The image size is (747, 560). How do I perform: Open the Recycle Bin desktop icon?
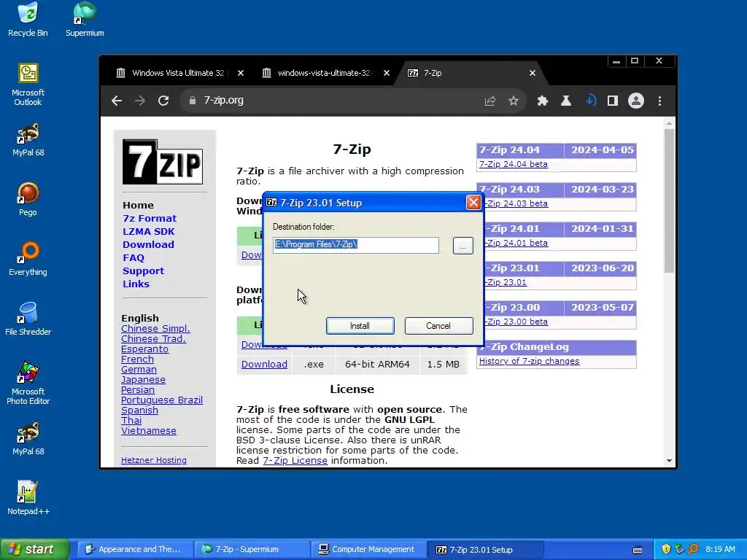[28, 20]
